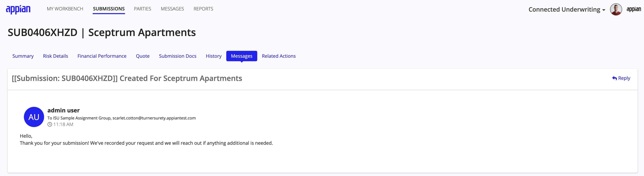This screenshot has height=176, width=644.
Task: View the Financial Performance tab
Action: pyautogui.click(x=102, y=56)
